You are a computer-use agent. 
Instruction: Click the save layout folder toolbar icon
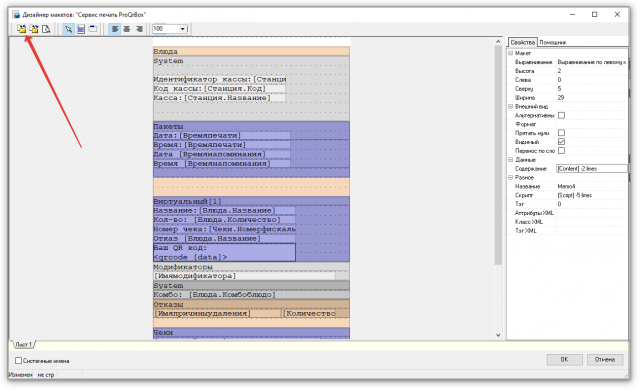34,29
